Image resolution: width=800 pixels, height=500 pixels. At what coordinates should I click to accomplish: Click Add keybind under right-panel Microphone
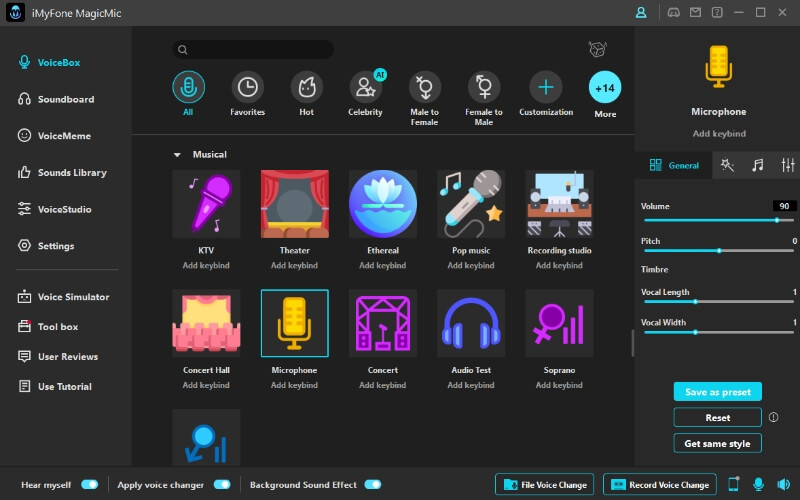pos(719,134)
